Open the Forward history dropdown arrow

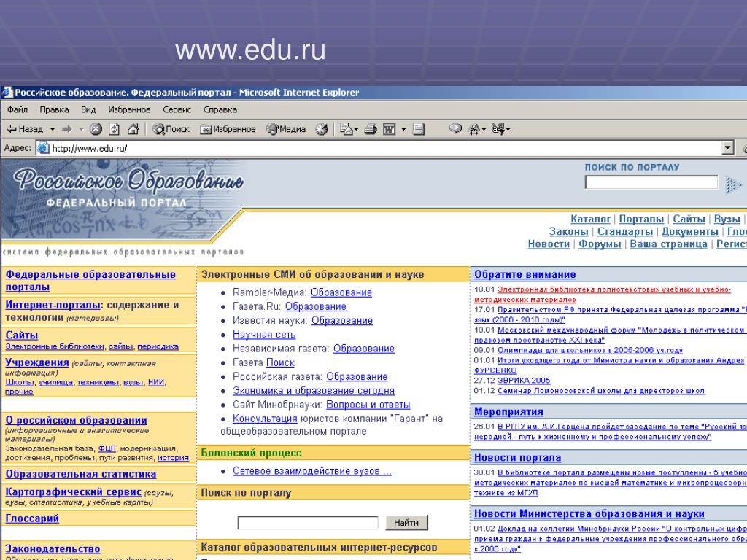click(x=81, y=129)
